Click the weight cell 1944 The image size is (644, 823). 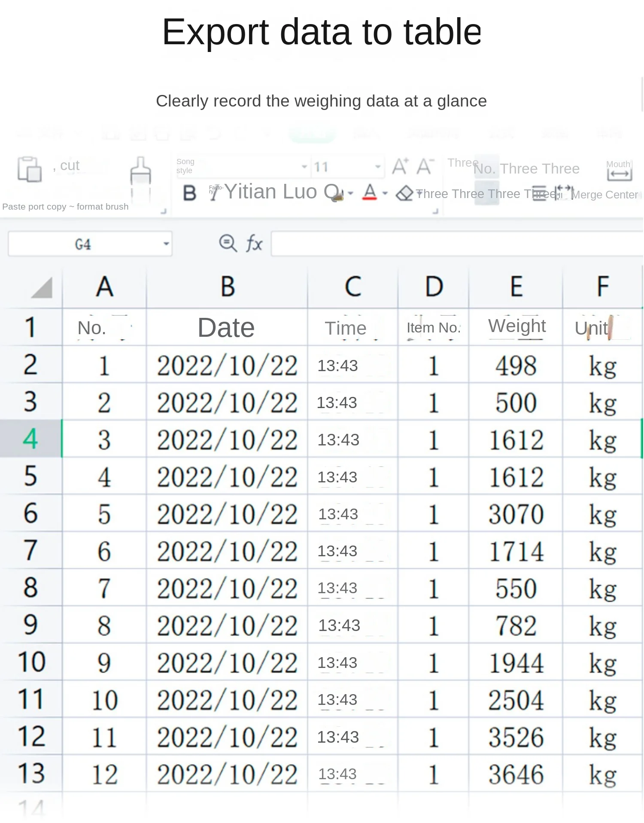[x=516, y=662]
